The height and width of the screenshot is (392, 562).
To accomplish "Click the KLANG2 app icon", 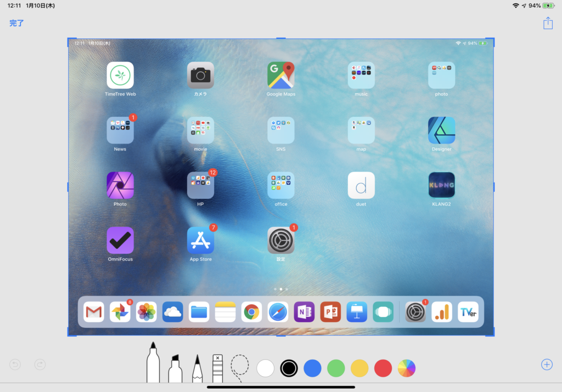I will [441, 185].
